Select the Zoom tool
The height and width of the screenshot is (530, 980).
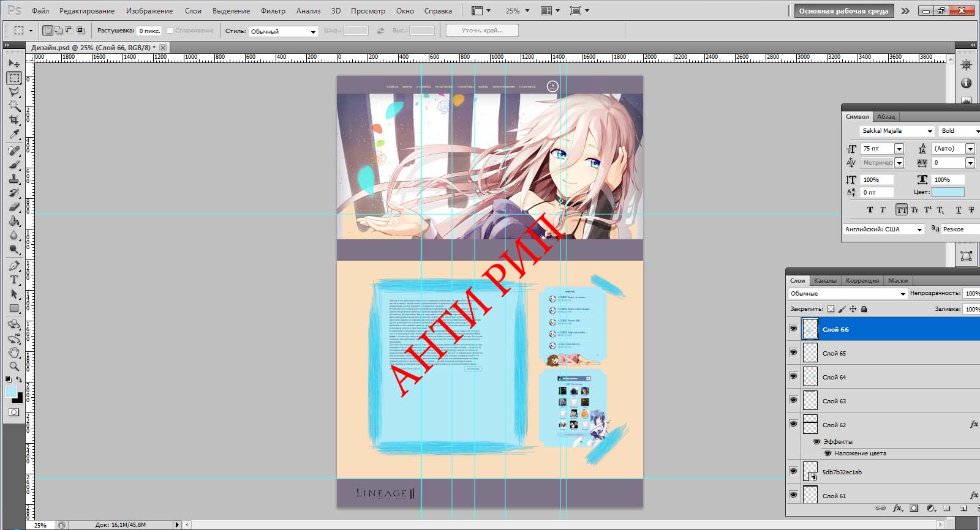(x=14, y=367)
